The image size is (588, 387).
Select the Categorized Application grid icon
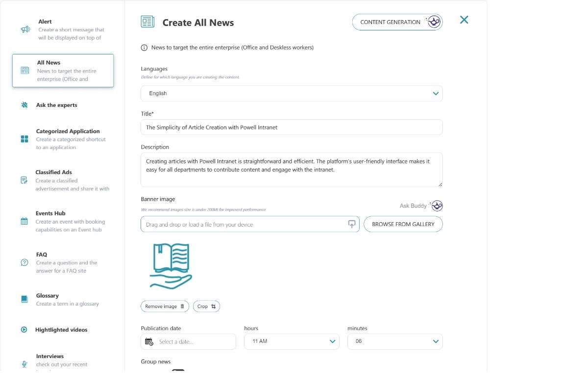24,139
